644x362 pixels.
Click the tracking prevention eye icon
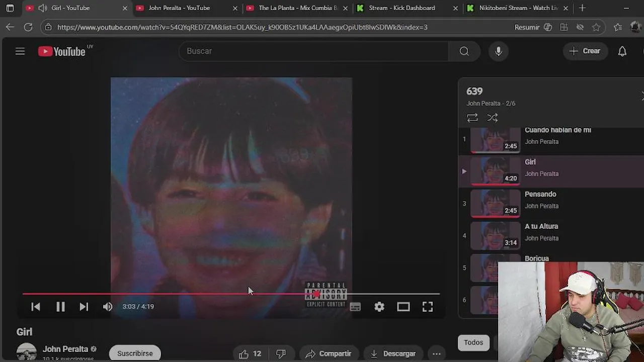pos(580,27)
